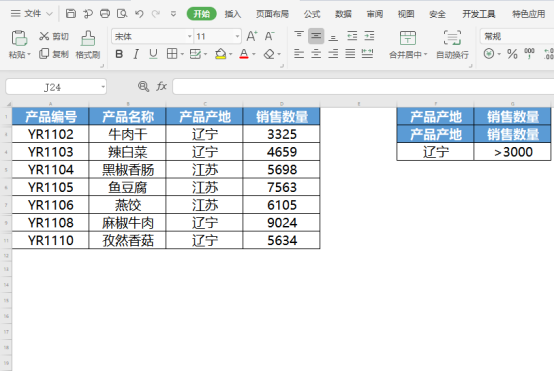Select the Format Painter (格式刷) tool
This screenshot has height=372, width=554.
tap(88, 45)
